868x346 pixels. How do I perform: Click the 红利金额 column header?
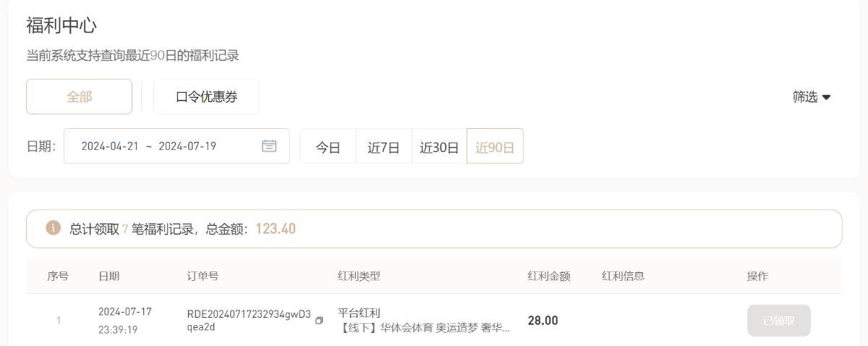[x=549, y=277]
